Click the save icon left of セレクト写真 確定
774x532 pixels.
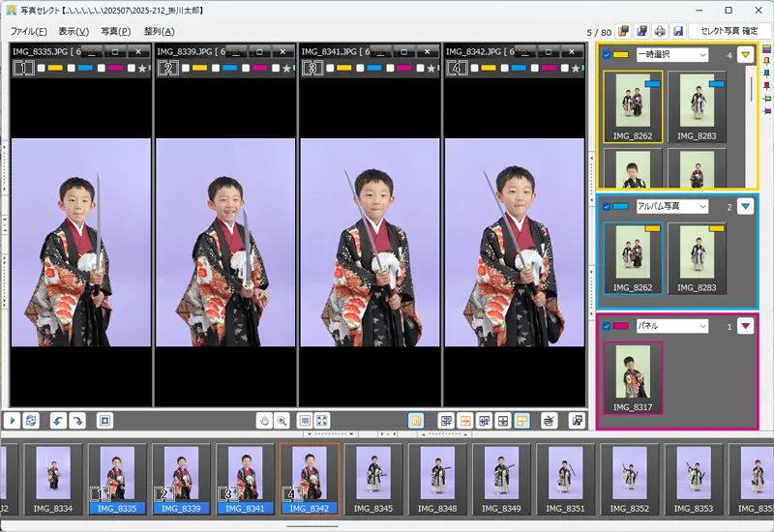point(678,31)
